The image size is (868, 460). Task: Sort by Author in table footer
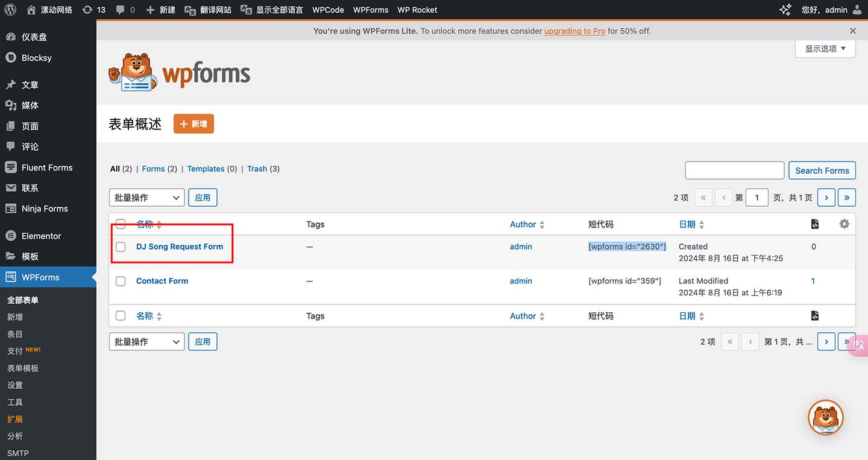pyautogui.click(x=527, y=316)
